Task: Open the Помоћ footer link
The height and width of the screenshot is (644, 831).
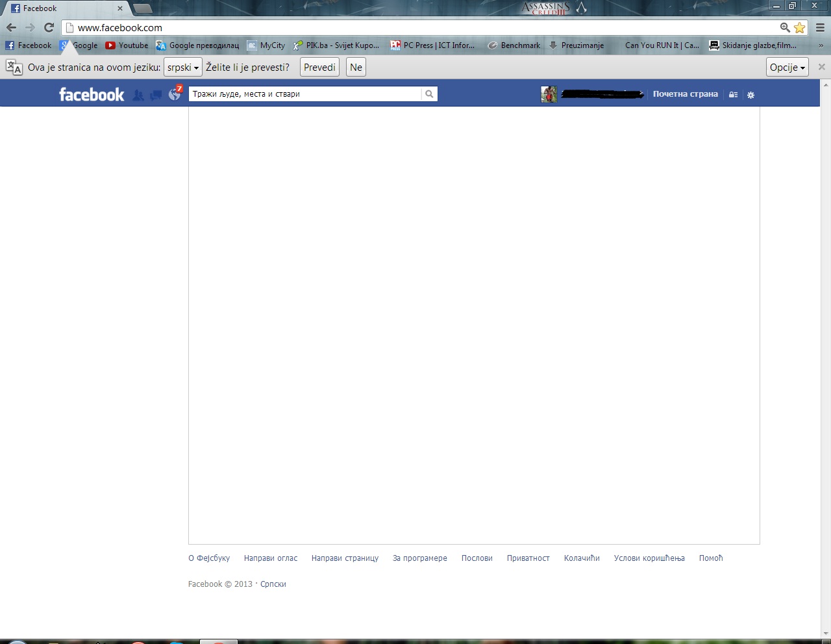Action: tap(711, 558)
